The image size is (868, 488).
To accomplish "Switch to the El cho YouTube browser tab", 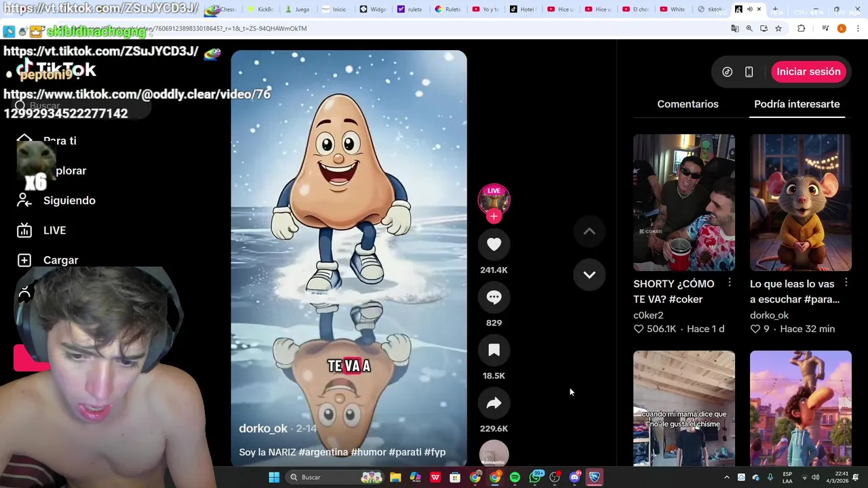I will (635, 9).
